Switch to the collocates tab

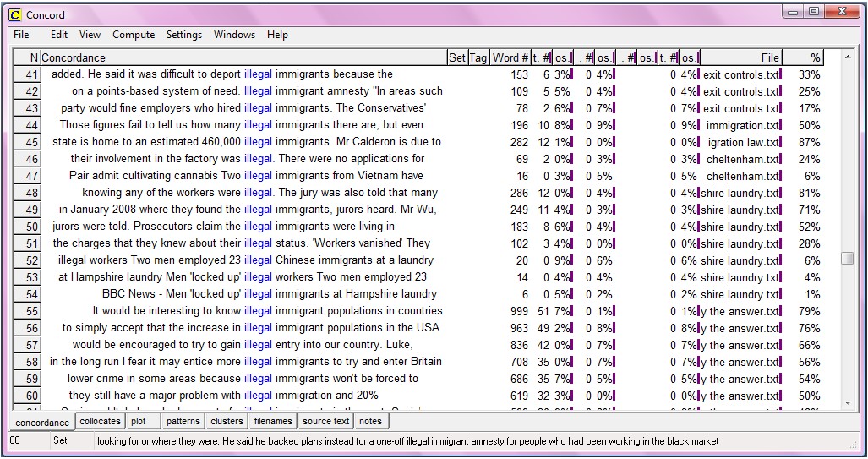coord(100,421)
